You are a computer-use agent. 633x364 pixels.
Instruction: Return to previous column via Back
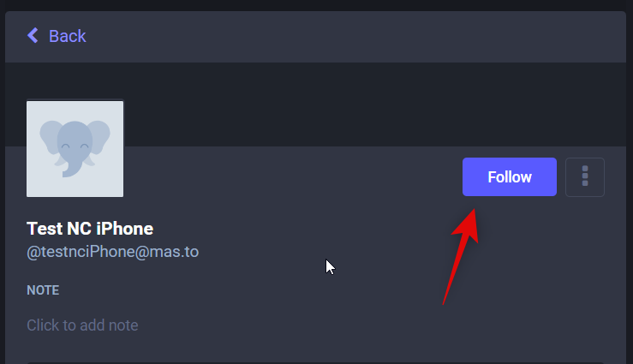[57, 36]
